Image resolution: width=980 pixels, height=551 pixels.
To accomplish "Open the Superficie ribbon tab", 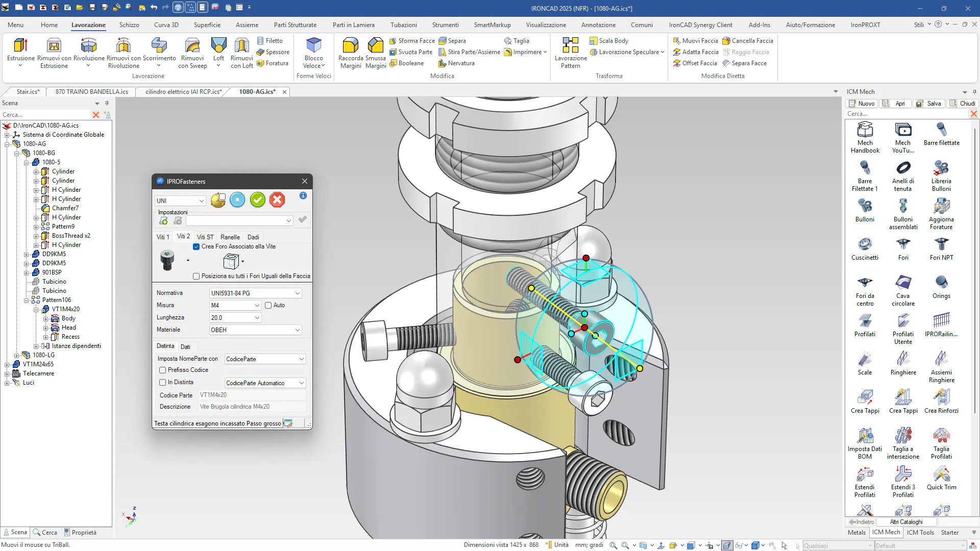I will (207, 24).
